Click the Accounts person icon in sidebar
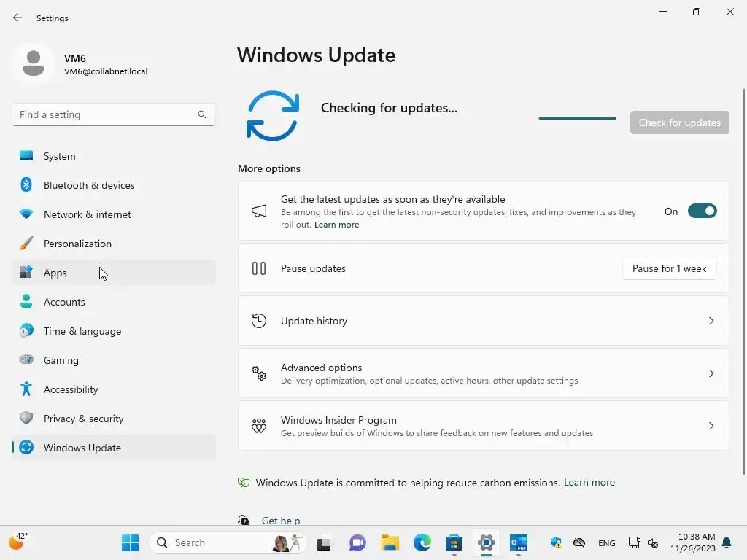The height and width of the screenshot is (560, 747). pos(26,301)
